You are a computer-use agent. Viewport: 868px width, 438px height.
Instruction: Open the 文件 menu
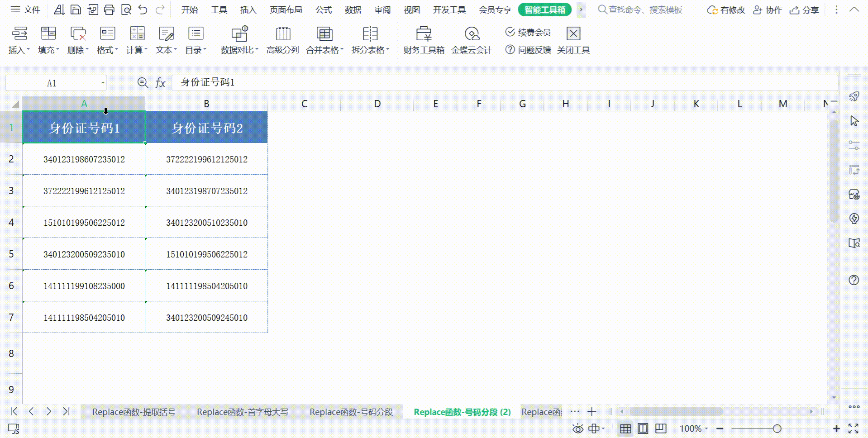tap(25, 10)
